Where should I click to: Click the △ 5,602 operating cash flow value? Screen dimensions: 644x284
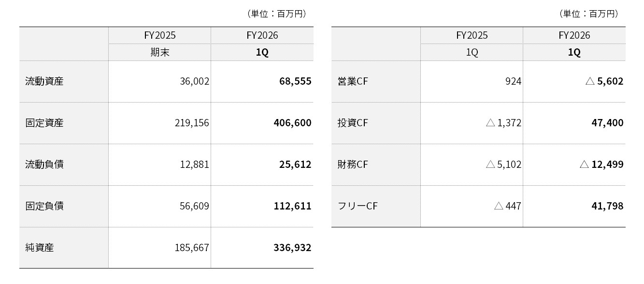coord(604,81)
